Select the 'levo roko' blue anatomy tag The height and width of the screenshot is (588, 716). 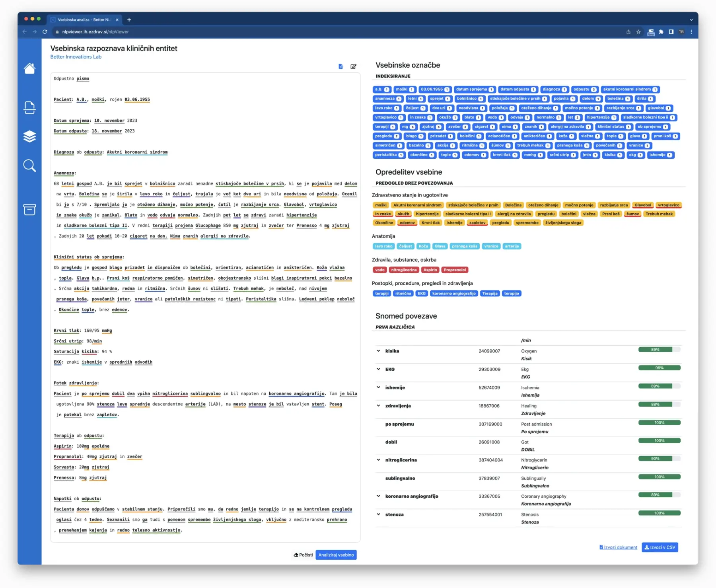[x=383, y=246]
